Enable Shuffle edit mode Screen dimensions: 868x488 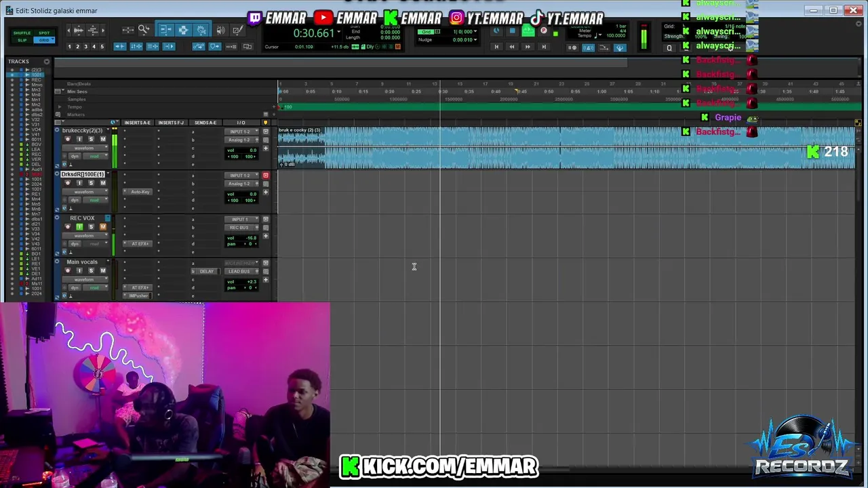point(22,33)
